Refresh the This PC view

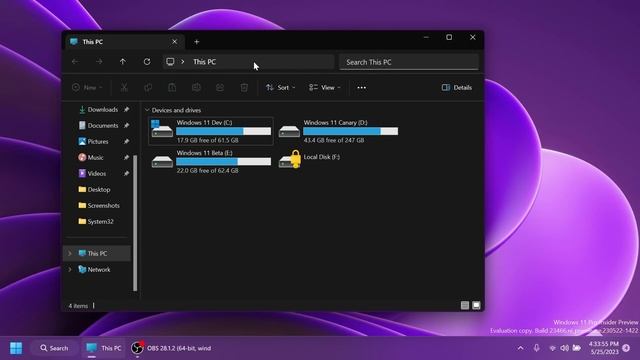point(147,62)
